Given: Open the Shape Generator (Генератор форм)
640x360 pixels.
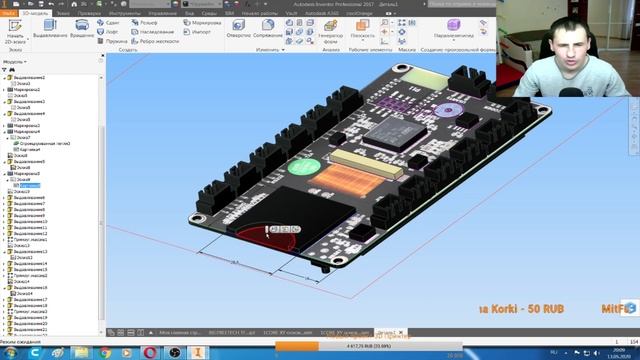Looking at the screenshot, I should (331, 31).
